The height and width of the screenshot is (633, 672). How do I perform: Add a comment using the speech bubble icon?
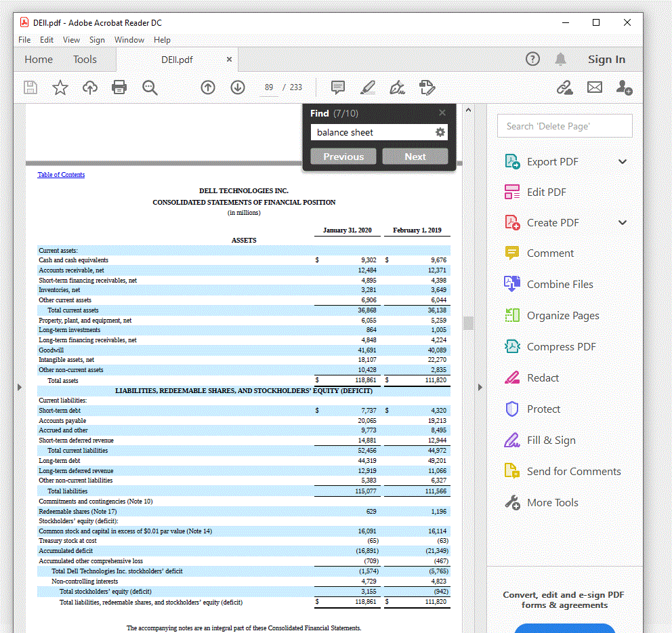point(337,87)
